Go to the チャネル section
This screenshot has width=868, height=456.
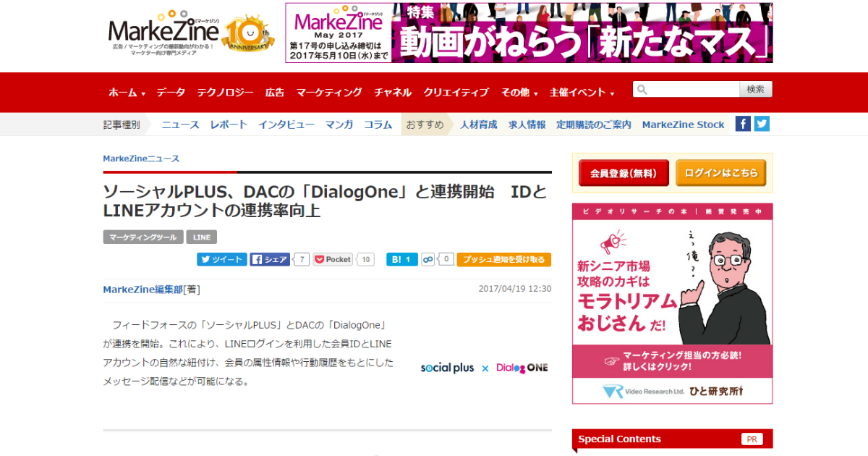pyautogui.click(x=393, y=93)
